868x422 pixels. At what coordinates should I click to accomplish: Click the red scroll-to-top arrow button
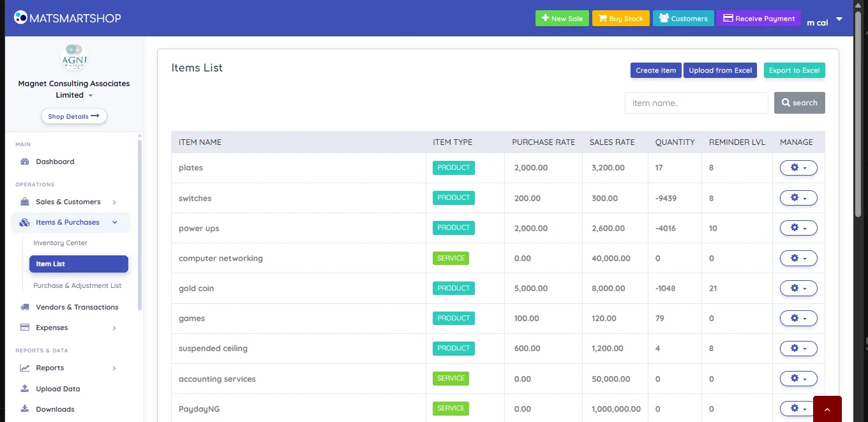tap(827, 409)
